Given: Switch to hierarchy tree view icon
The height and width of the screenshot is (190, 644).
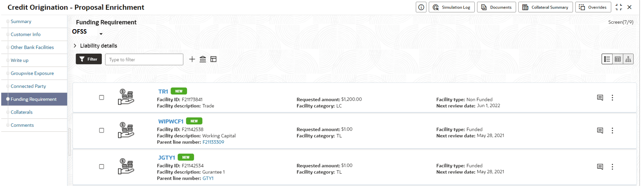Looking at the screenshot, I should click(628, 59).
